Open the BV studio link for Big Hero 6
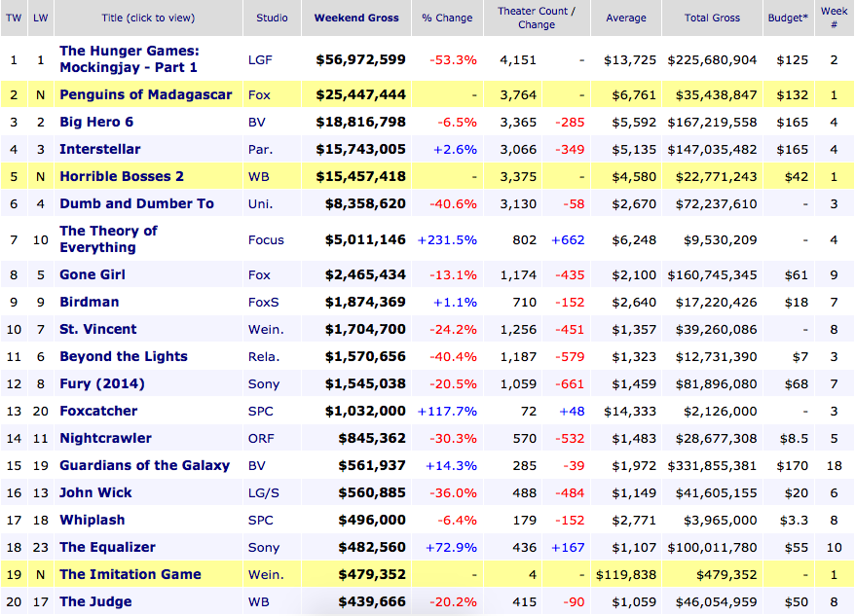The image size is (855, 616). (x=257, y=122)
